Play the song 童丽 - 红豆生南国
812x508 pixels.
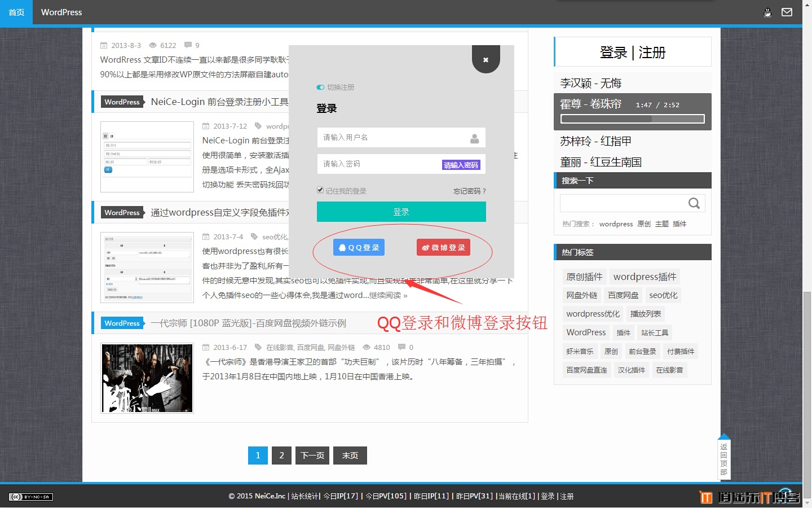(601, 162)
